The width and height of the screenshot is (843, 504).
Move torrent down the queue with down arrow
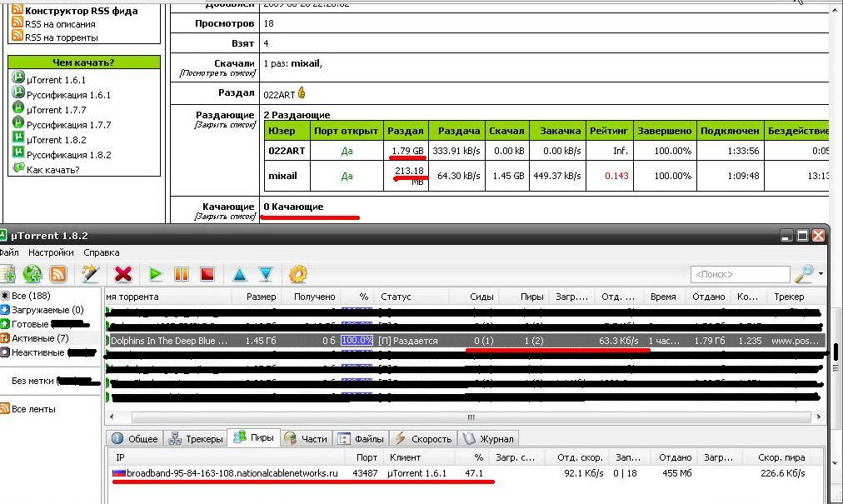(266, 274)
